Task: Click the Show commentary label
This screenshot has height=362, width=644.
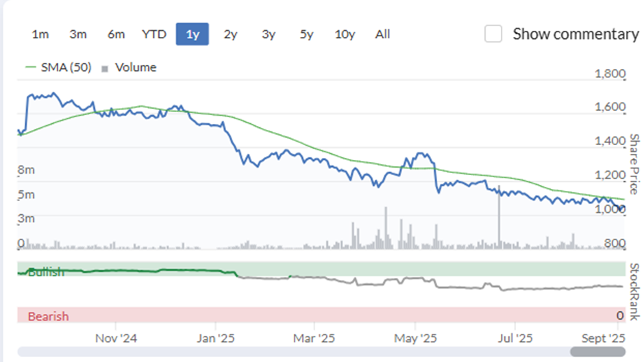Action: coord(575,34)
